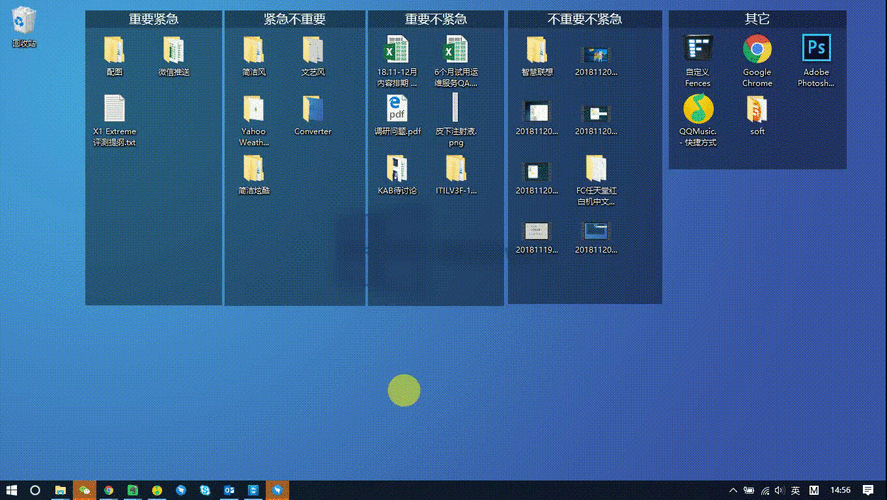Select the 微信推送 folder icon
Screen dimensions: 887x500
click(x=173, y=49)
